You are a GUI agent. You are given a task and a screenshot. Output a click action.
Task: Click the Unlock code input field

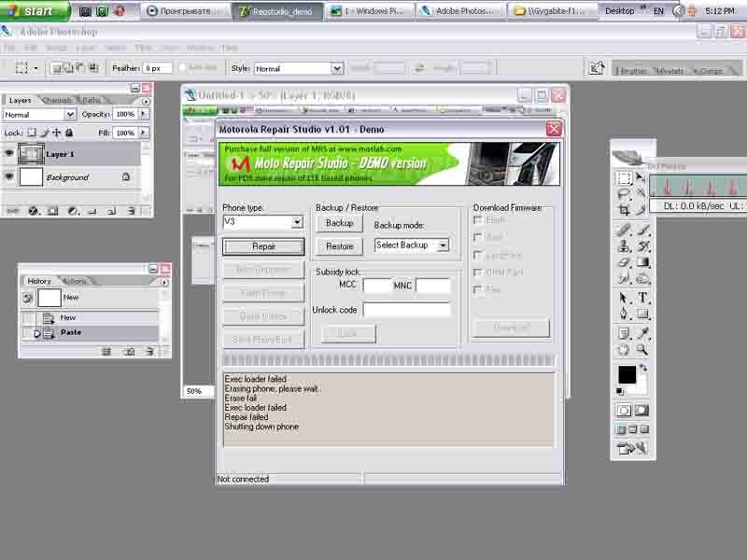406,310
